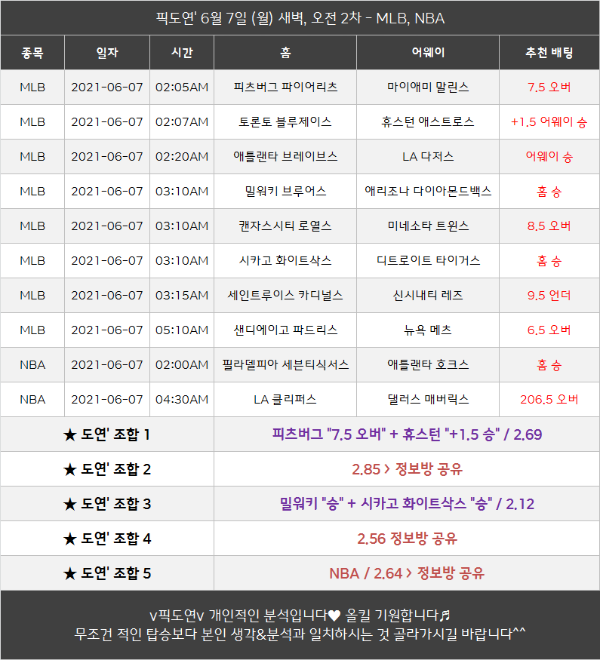Click 'NBA / 2.64 > 정보방 공유' text
600x660 pixels.
tap(407, 573)
